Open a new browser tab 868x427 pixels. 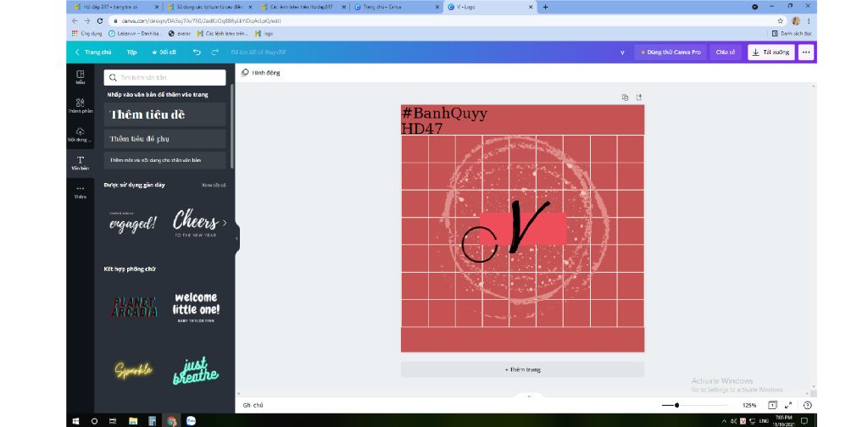[x=545, y=7]
